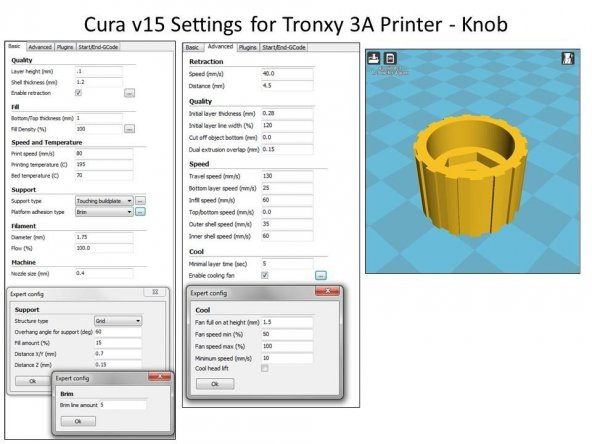592x444 pixels.
Task: Open Fill Density expert settings button
Action: [x=130, y=129]
